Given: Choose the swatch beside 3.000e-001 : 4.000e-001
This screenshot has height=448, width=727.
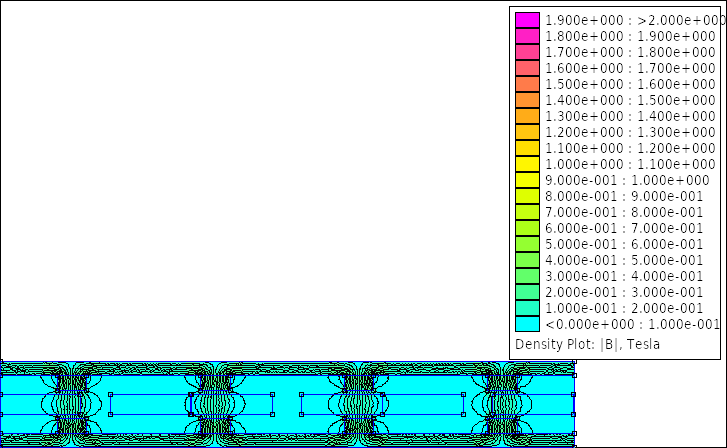Looking at the screenshot, I should (527, 276).
